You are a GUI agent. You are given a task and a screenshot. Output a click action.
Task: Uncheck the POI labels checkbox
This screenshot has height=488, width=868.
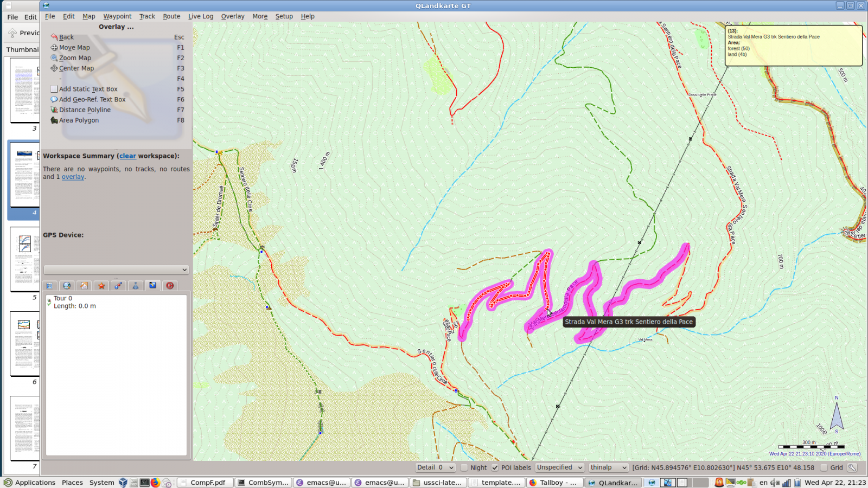coord(495,467)
